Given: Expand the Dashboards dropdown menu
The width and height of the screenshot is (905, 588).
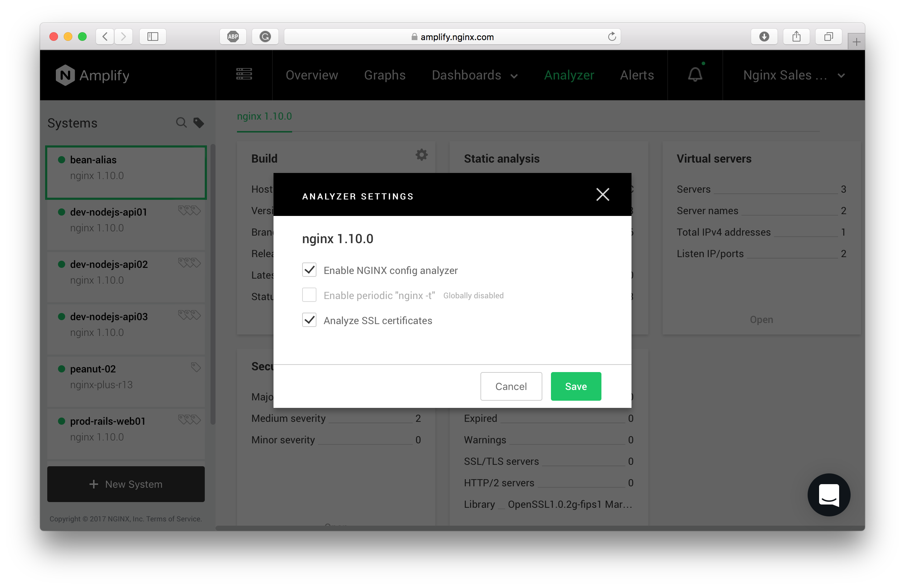Looking at the screenshot, I should click(474, 75).
